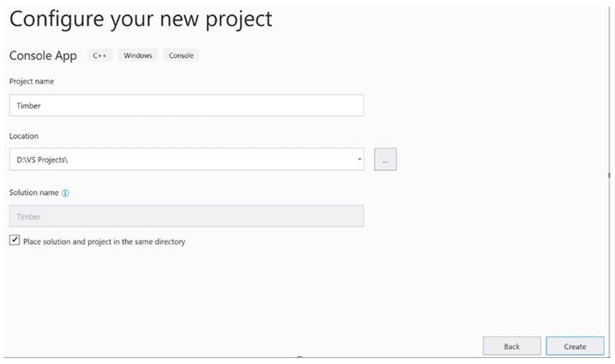Click the vertical scrollbar thumb on right edge
Image resolution: width=615 pixels, height=364 pixels.
(609, 175)
